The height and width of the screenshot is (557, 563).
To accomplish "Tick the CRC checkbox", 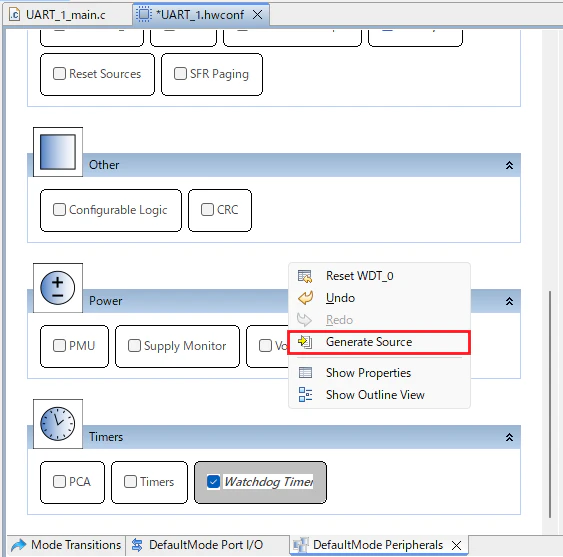I will click(207, 209).
